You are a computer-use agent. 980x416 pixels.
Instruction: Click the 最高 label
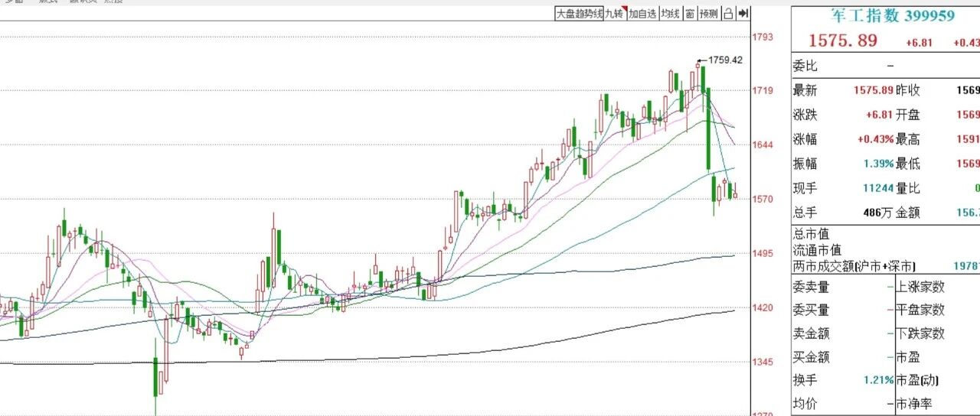click(x=908, y=139)
